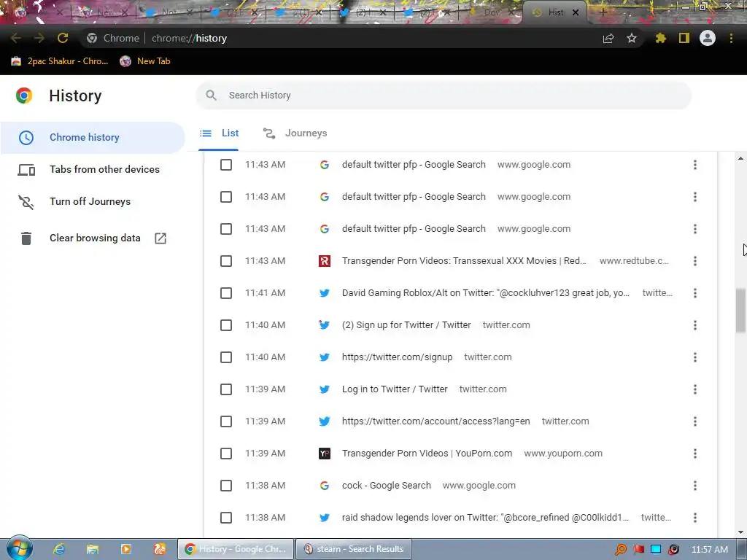Open the (2) Sign up for Twitter link
Image resolution: width=747 pixels, height=560 pixels.
tap(406, 325)
